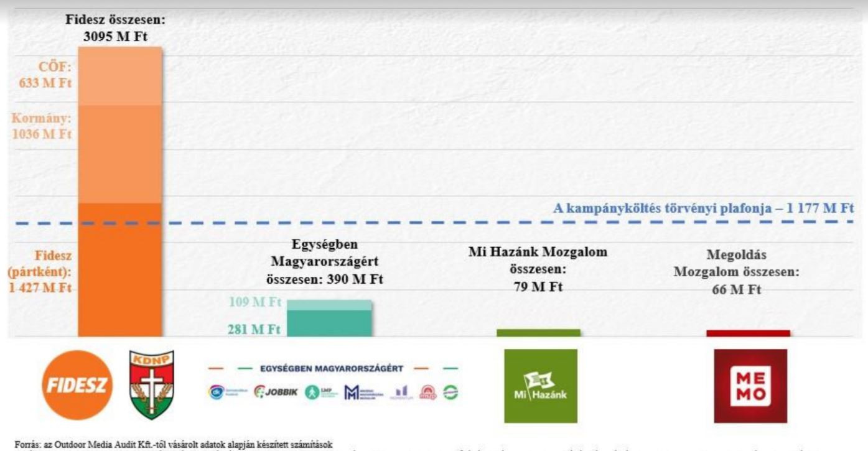Click the teal 281 M Ft bar segment
868x451 pixels.
(x=330, y=323)
